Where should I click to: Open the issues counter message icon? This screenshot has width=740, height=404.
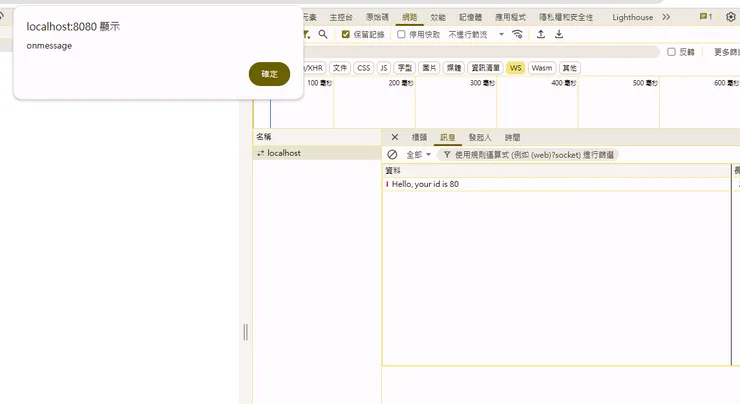(706, 17)
